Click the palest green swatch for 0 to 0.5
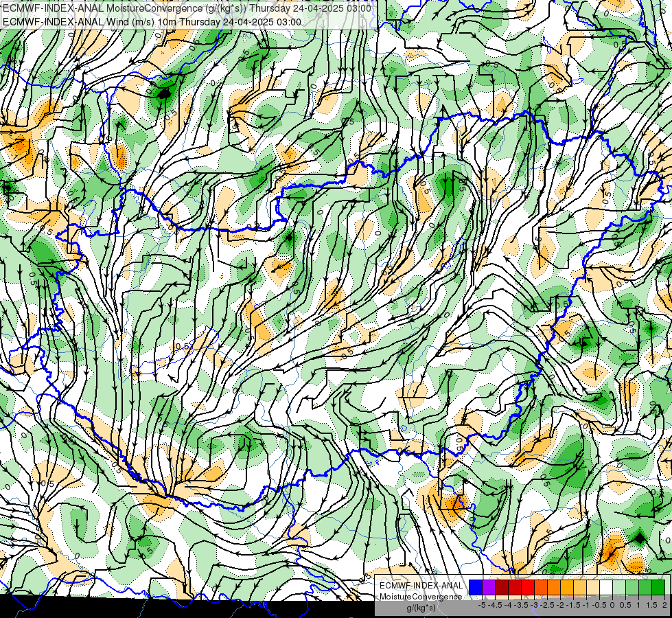Screen dimensions: 672x618 619,587
